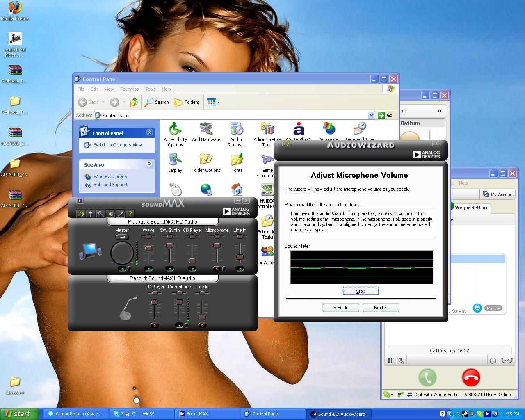This screenshot has width=525, height=420.
Task: Open the Steam tray icon
Action: point(465,414)
